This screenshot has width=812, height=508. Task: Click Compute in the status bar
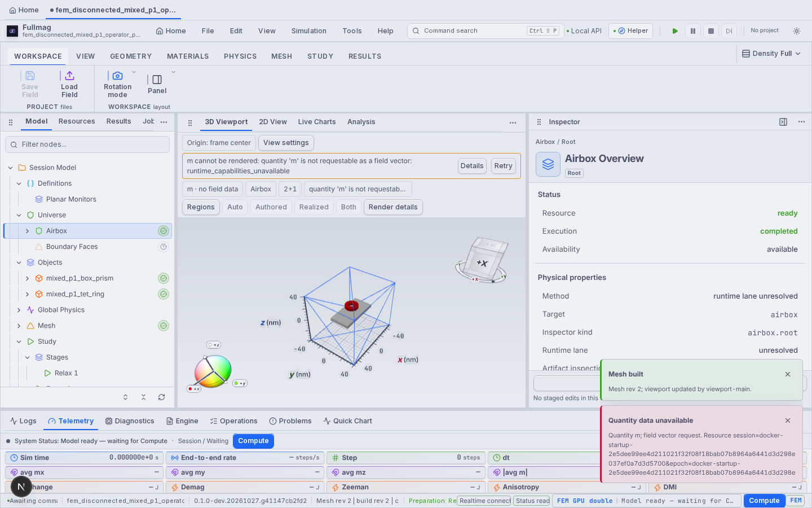pos(764,501)
